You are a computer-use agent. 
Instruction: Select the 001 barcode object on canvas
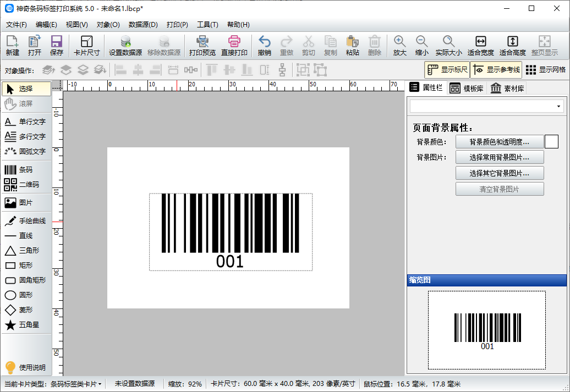click(231, 232)
